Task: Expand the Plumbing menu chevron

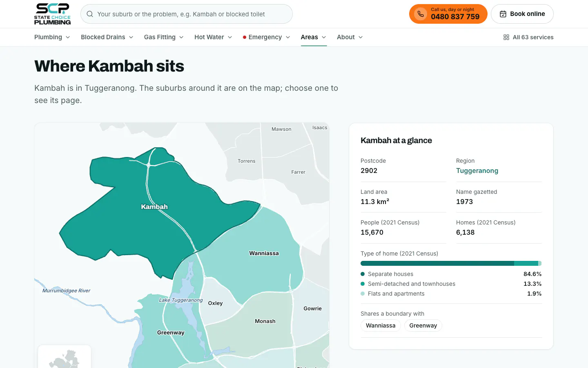Action: pyautogui.click(x=68, y=37)
